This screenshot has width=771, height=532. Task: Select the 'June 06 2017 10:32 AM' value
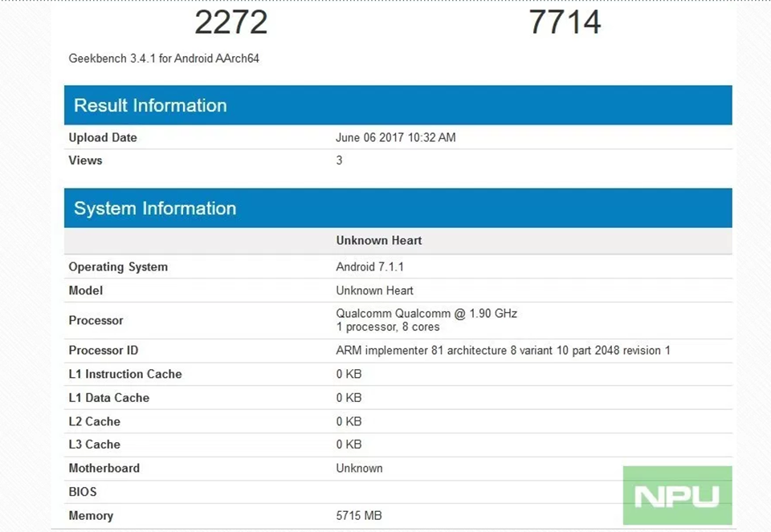pos(396,137)
